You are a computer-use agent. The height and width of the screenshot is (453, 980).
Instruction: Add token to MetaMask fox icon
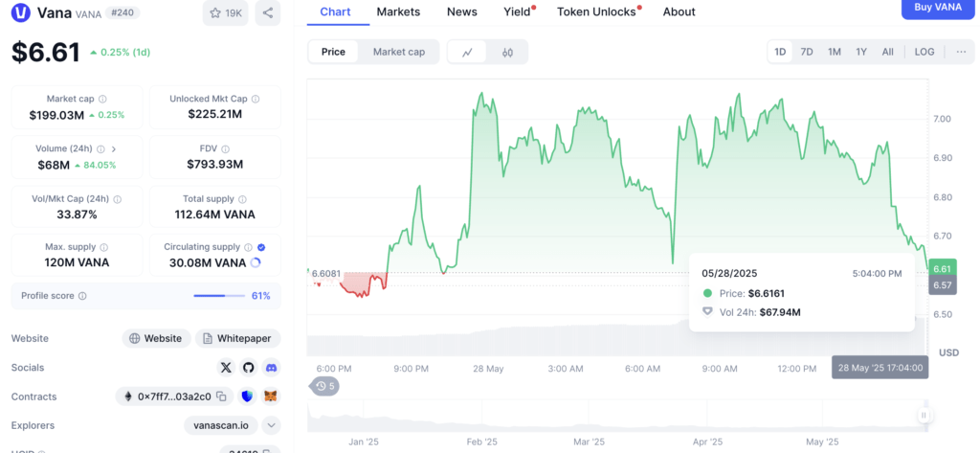coord(271,396)
